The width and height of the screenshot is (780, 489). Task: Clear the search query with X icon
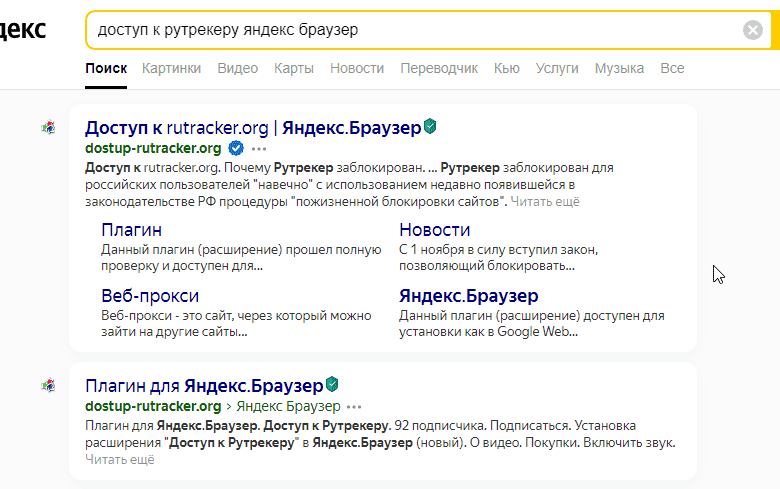[753, 30]
